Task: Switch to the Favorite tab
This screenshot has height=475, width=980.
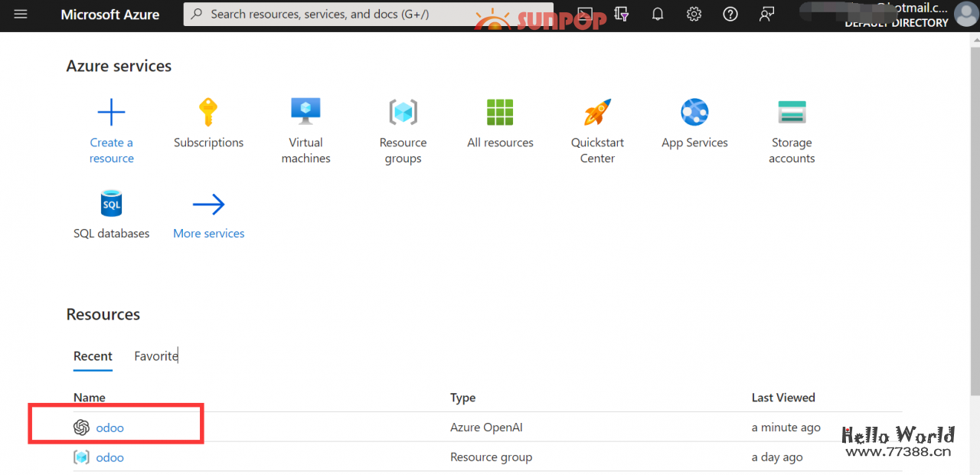Action: tap(156, 356)
